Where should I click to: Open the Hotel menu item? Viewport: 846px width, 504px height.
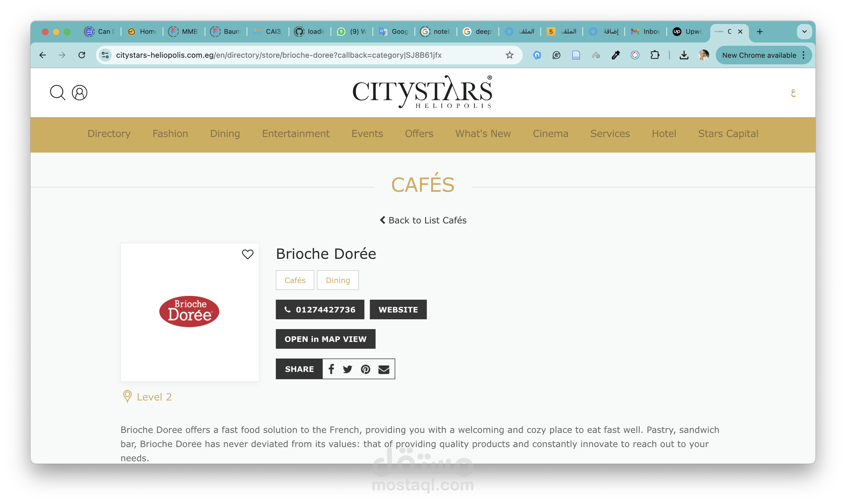tap(664, 134)
